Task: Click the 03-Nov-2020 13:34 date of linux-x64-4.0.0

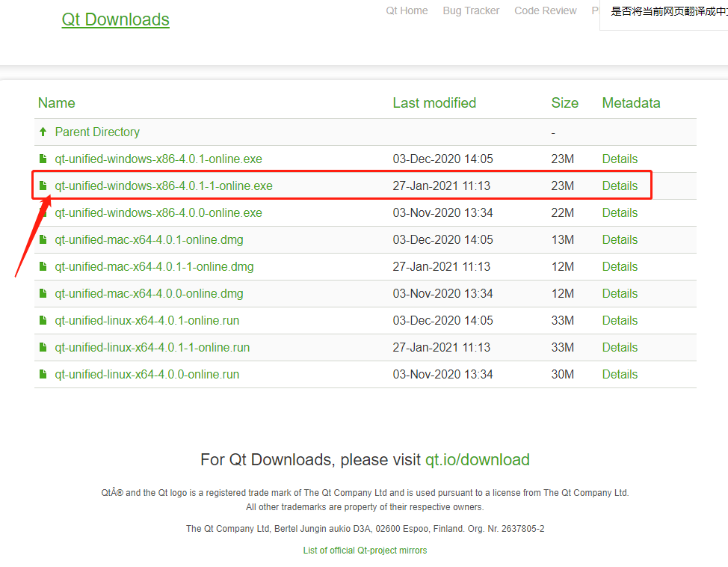Action: point(443,375)
